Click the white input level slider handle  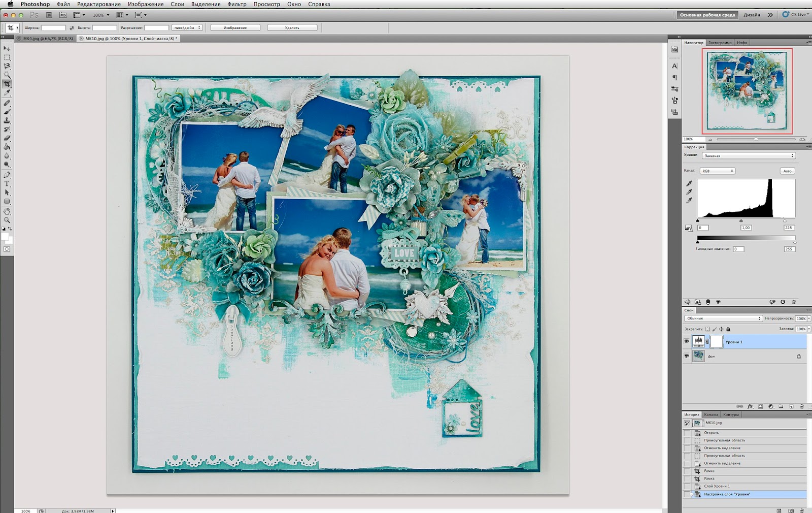click(785, 221)
